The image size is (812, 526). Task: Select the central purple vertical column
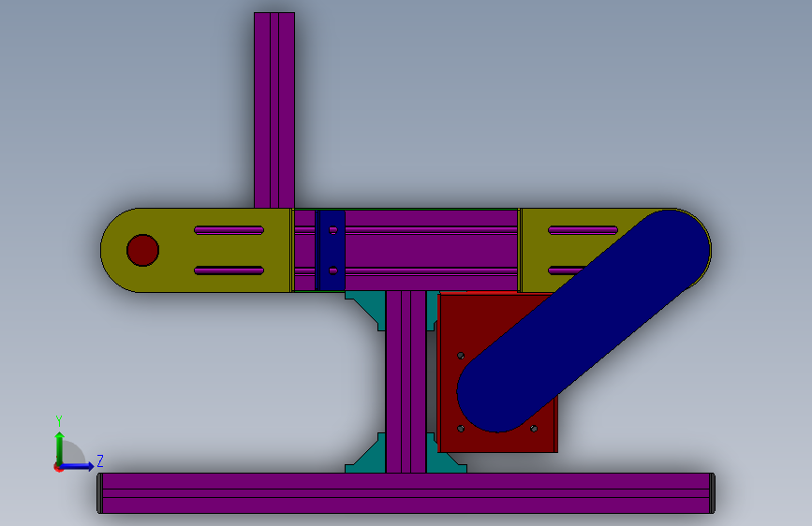[x=406, y=382]
